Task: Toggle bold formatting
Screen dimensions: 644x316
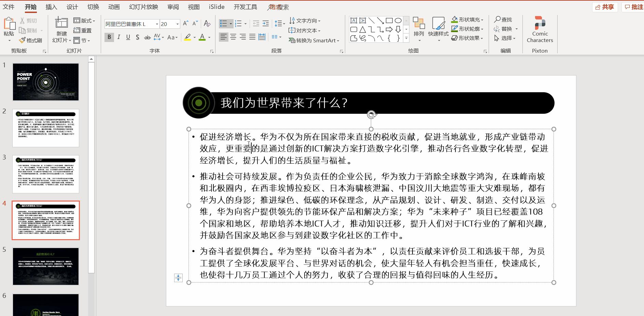Action: click(109, 37)
